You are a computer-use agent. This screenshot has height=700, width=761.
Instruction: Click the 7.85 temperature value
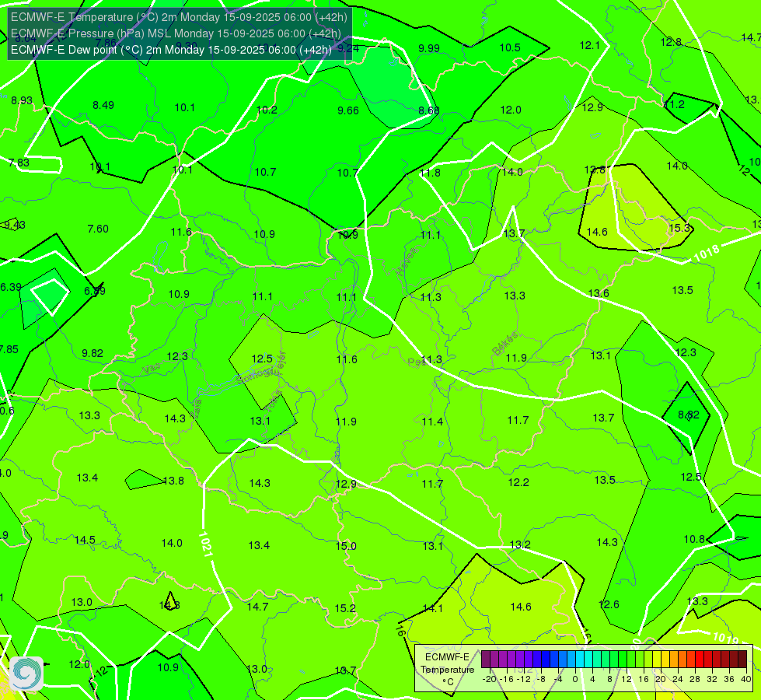click(9, 349)
